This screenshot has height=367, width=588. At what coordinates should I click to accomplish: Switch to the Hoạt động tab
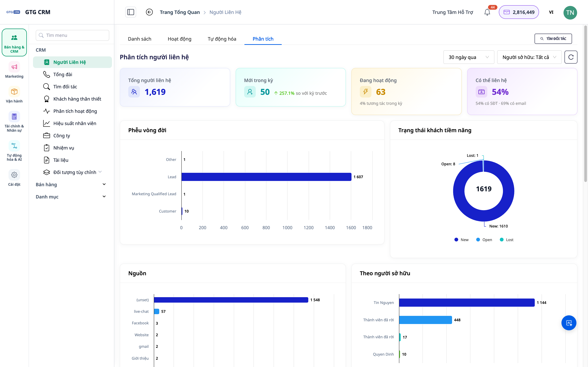(x=179, y=39)
